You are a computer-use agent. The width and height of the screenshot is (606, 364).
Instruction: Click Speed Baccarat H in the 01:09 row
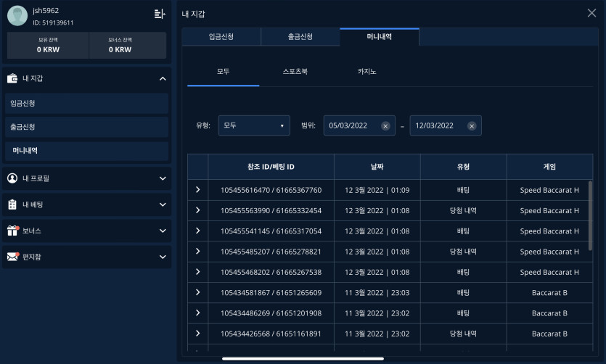549,190
